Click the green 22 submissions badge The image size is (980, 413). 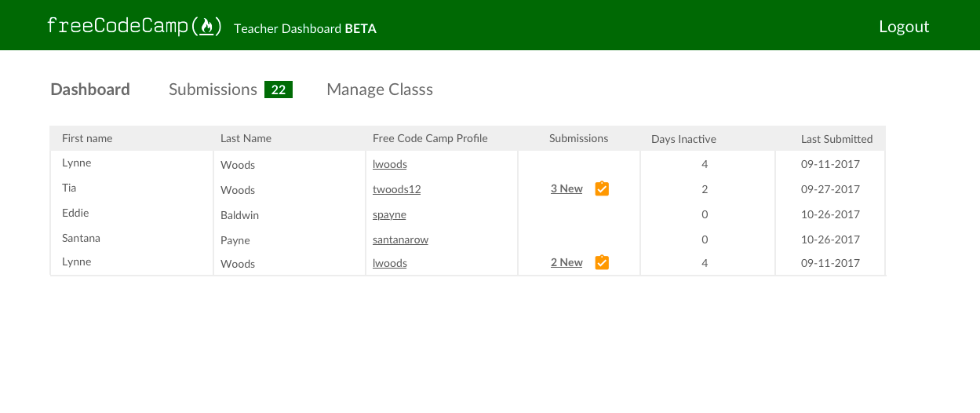click(x=279, y=90)
